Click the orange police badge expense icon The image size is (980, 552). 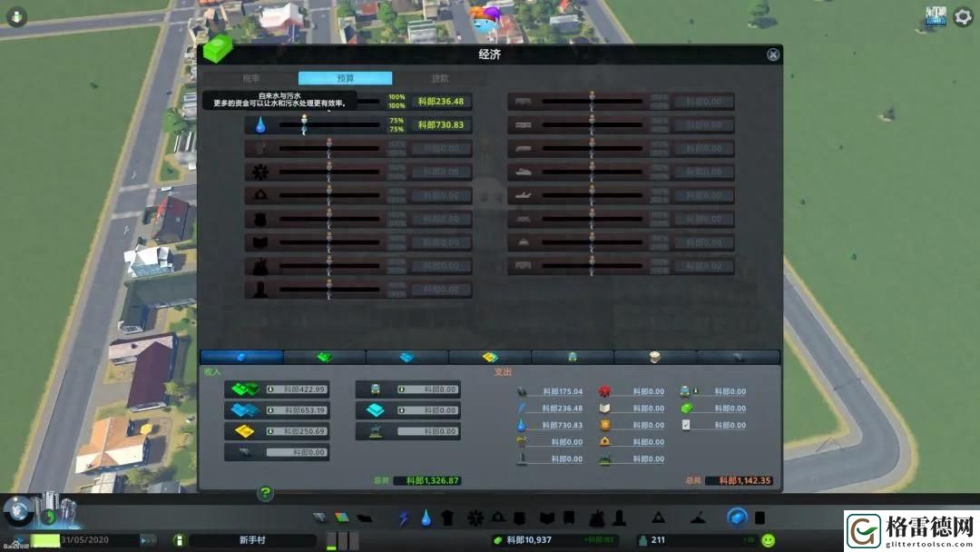coord(604,425)
